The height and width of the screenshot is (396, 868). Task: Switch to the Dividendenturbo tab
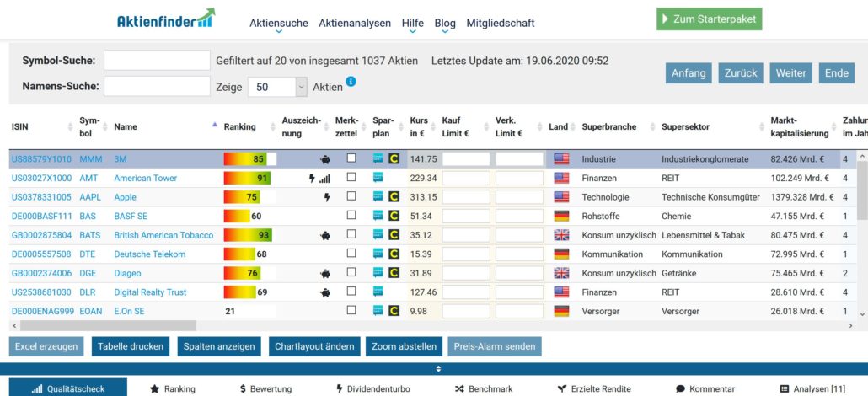click(371, 388)
